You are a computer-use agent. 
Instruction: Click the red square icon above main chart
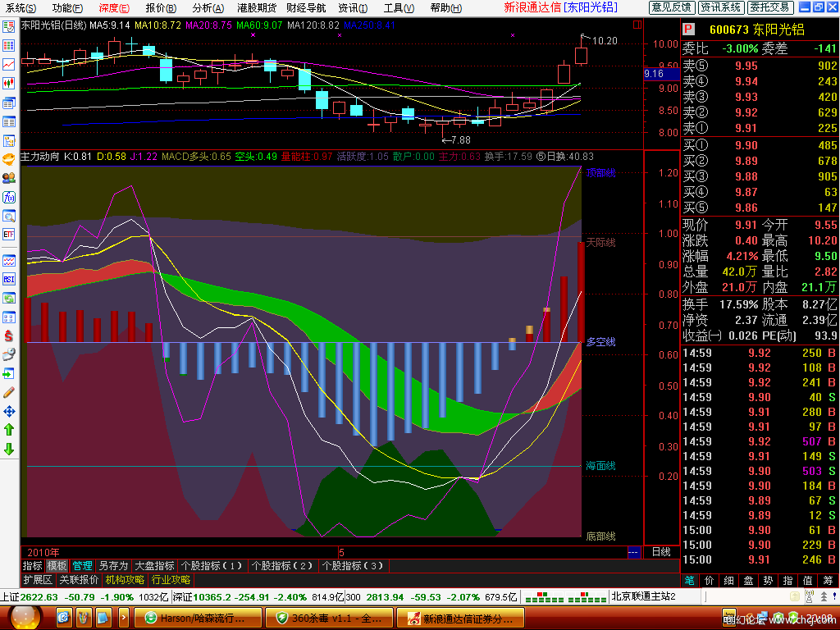(637, 25)
